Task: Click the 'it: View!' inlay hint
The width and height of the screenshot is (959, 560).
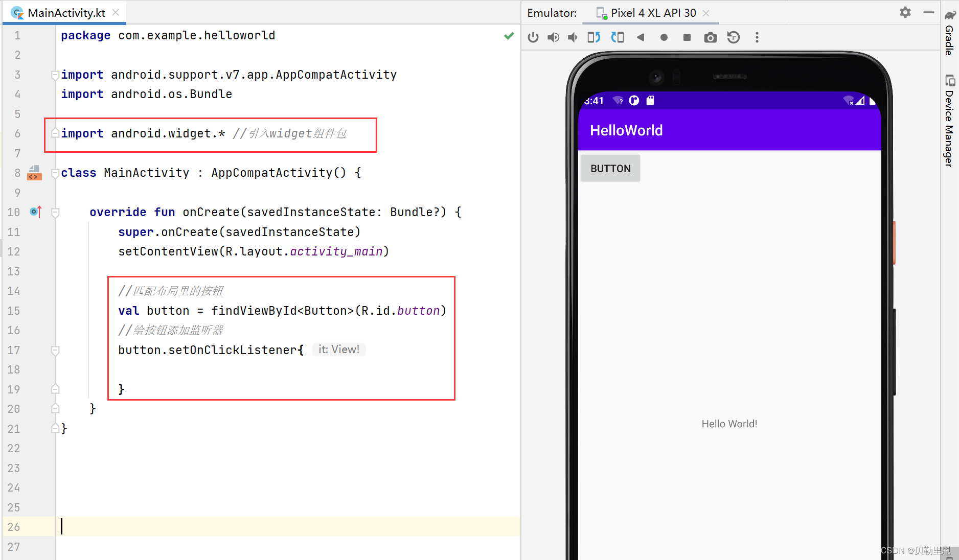Action: [339, 349]
